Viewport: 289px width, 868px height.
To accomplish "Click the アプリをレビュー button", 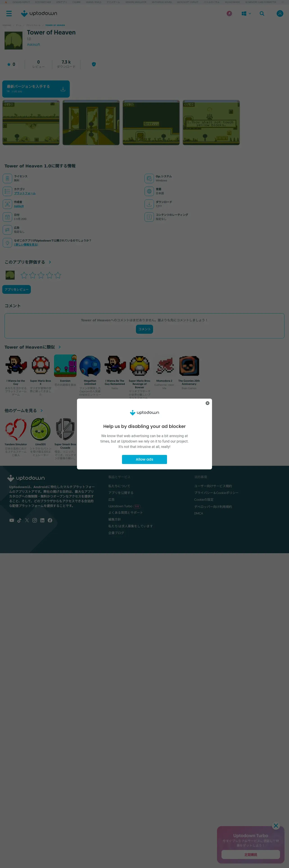I will point(16,289).
